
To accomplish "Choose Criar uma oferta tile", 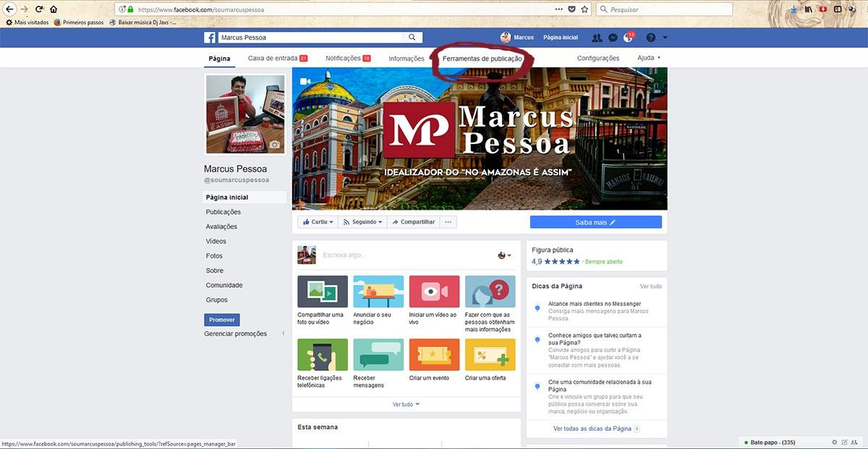I will tap(490, 360).
